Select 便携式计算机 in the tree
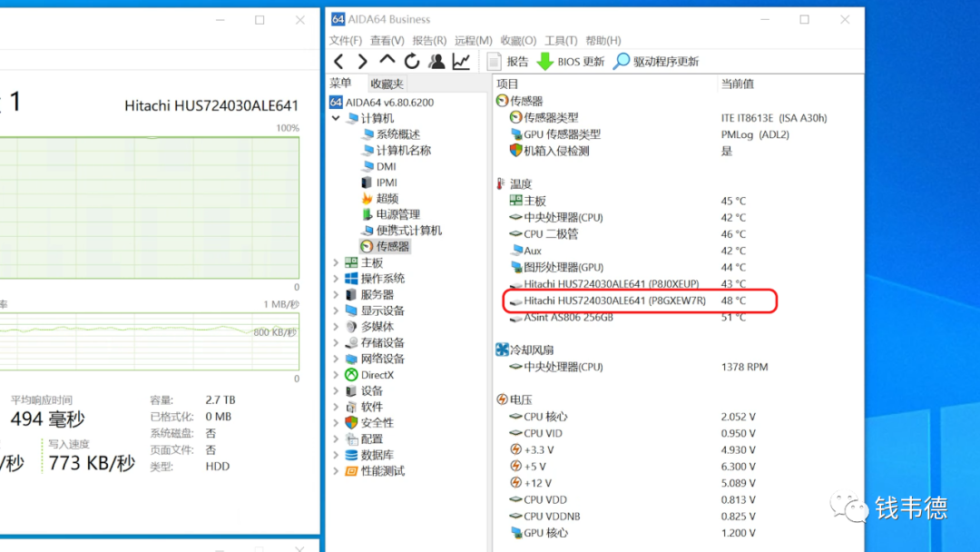This screenshot has height=552, width=980. pos(402,231)
